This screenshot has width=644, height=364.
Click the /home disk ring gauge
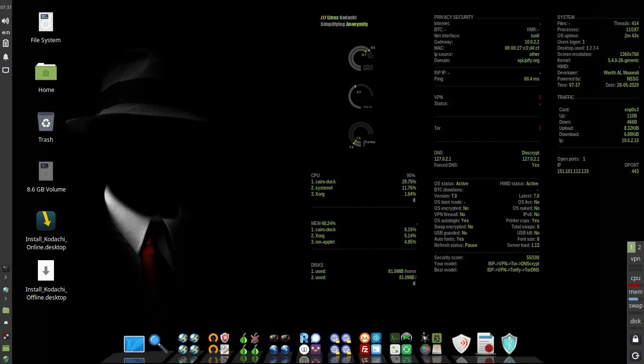tap(361, 135)
